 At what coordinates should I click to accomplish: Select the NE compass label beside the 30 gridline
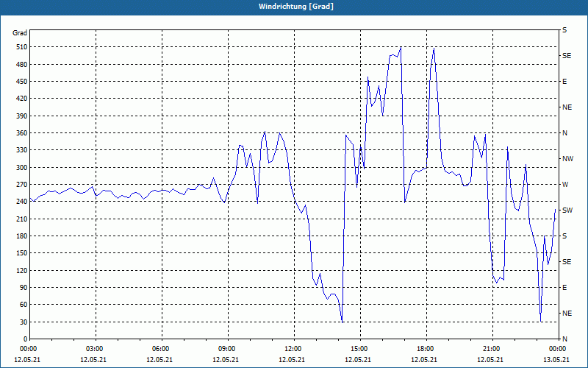[567, 314]
